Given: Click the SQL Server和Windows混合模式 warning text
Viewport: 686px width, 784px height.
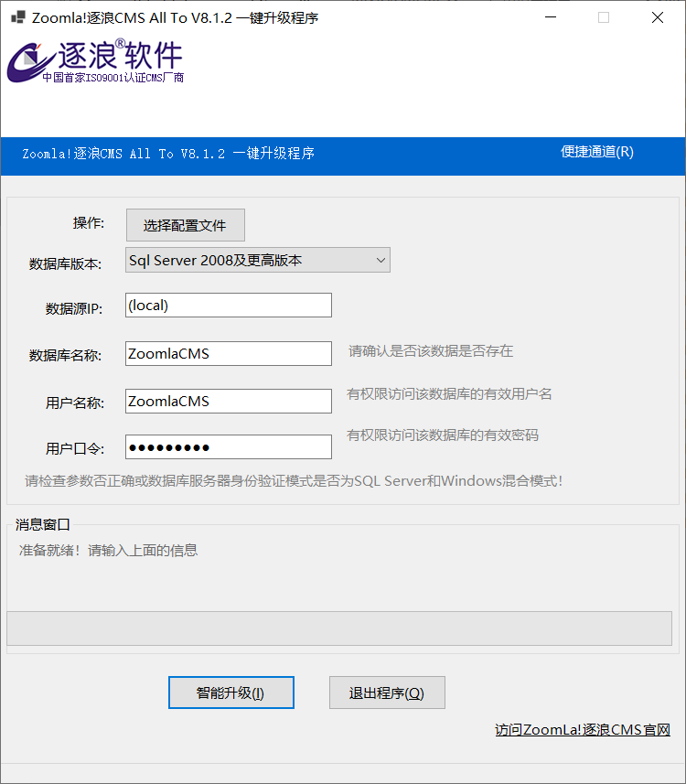Looking at the screenshot, I should [294, 481].
